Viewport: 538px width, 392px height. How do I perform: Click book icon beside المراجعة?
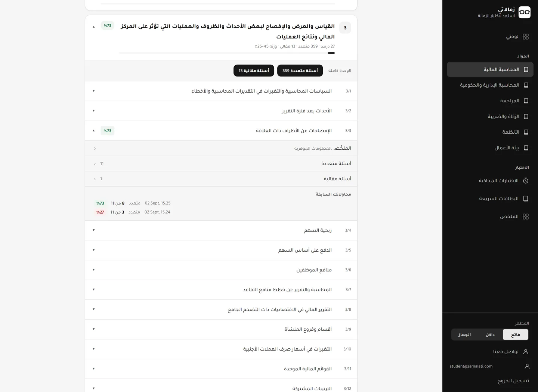[x=526, y=101]
